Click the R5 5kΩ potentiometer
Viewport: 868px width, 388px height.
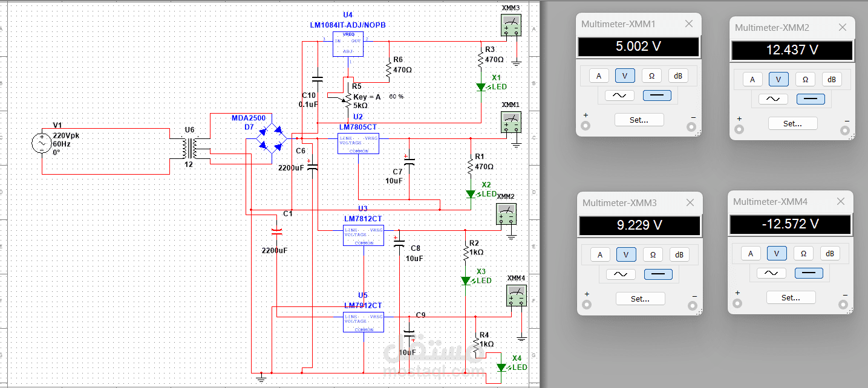pyautogui.click(x=347, y=97)
